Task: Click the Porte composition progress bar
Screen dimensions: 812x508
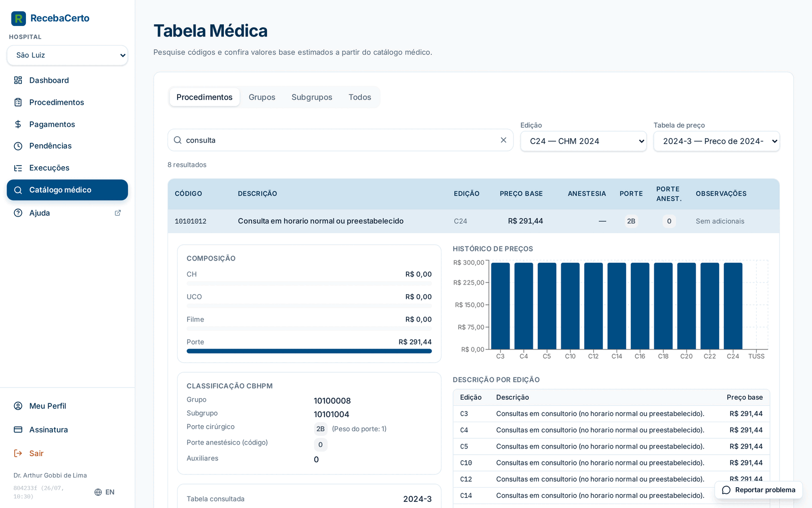Action: 309,351
